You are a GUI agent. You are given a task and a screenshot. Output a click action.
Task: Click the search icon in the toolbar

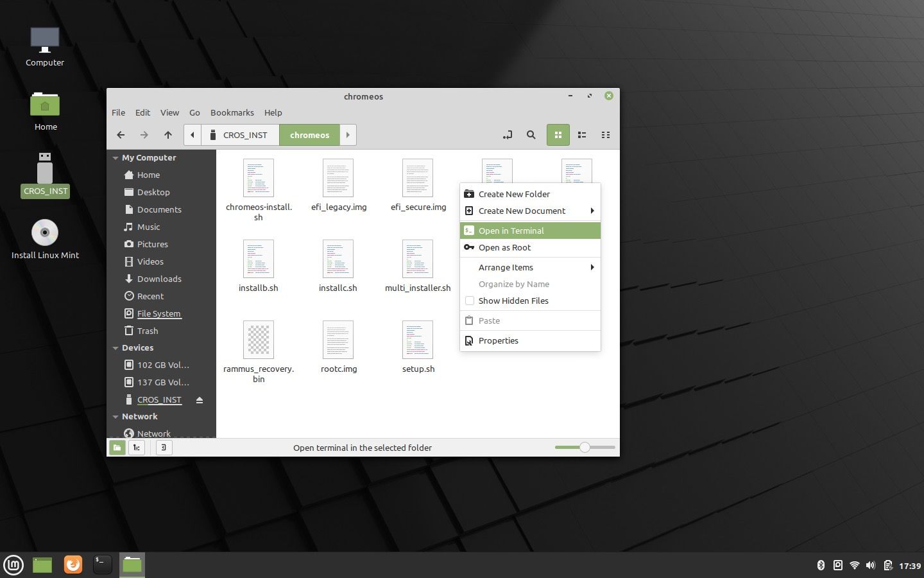(531, 135)
